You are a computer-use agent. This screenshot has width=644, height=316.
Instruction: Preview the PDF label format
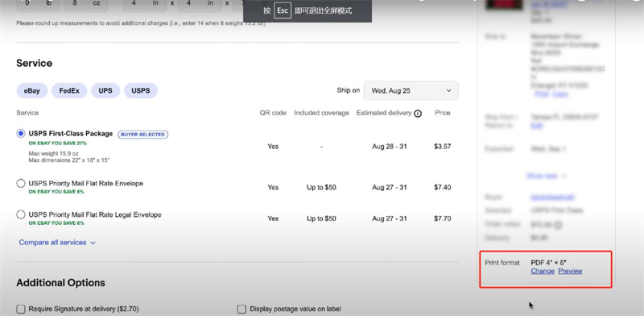[570, 271]
